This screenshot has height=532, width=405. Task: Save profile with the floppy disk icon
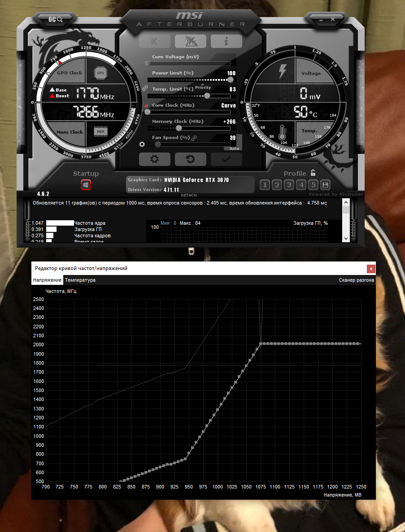click(x=325, y=185)
